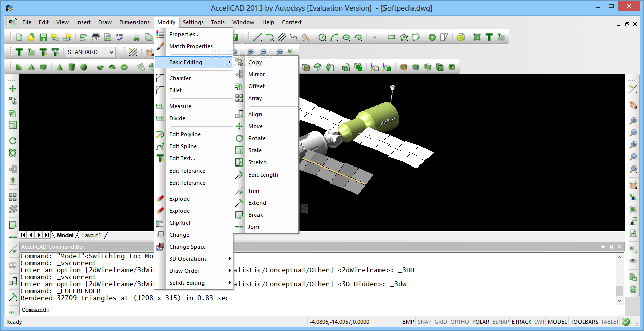
Task: Switch to the Model tab
Action: pyautogui.click(x=65, y=235)
